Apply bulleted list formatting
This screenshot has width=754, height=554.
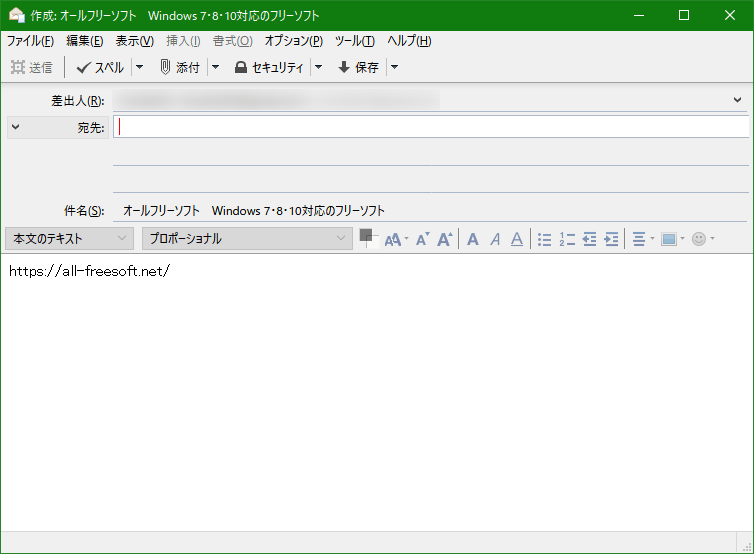544,239
